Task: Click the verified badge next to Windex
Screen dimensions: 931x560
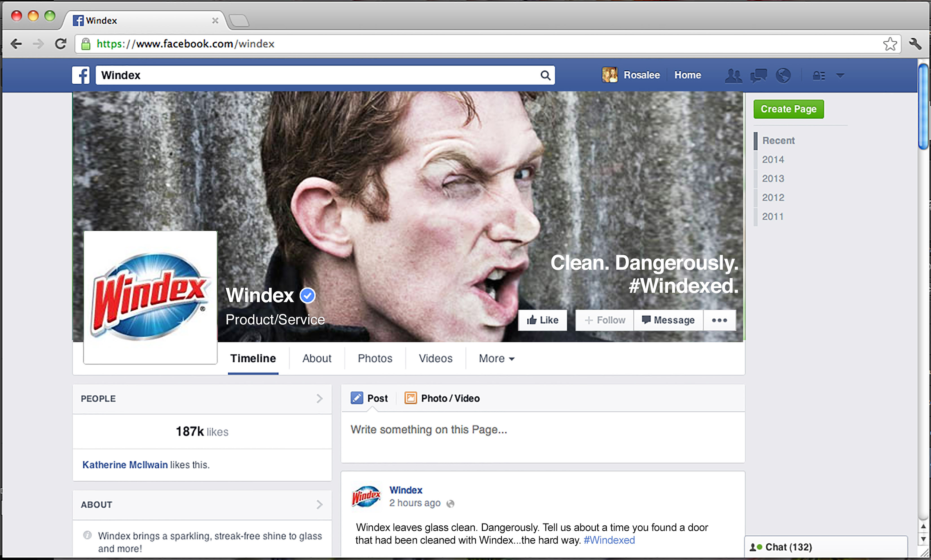Action: coord(308,295)
